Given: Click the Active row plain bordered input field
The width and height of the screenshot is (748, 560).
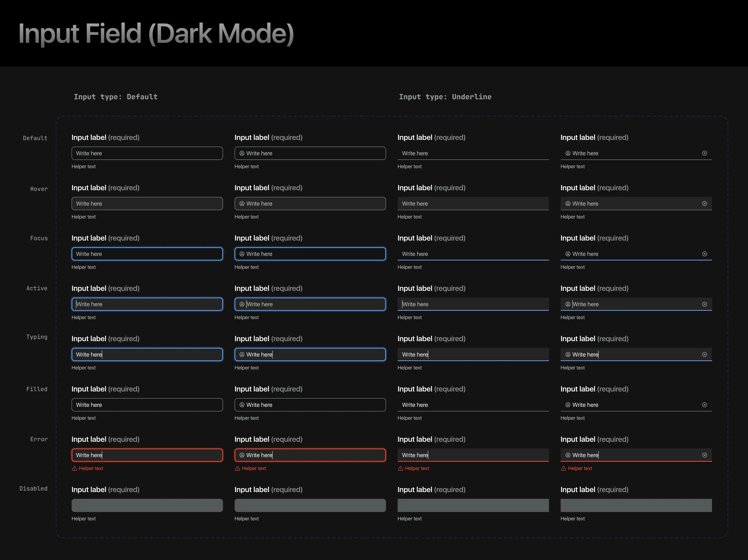Looking at the screenshot, I should click(147, 304).
